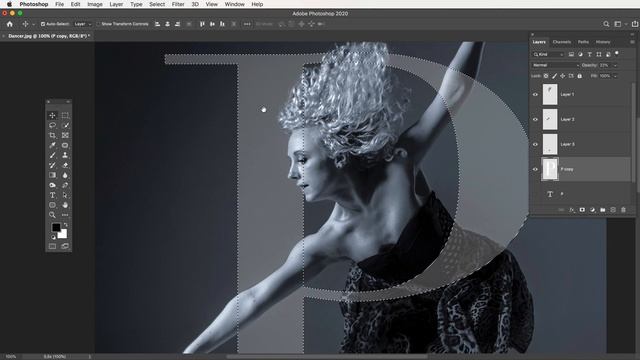Click the Home icon in options bar

9,24
